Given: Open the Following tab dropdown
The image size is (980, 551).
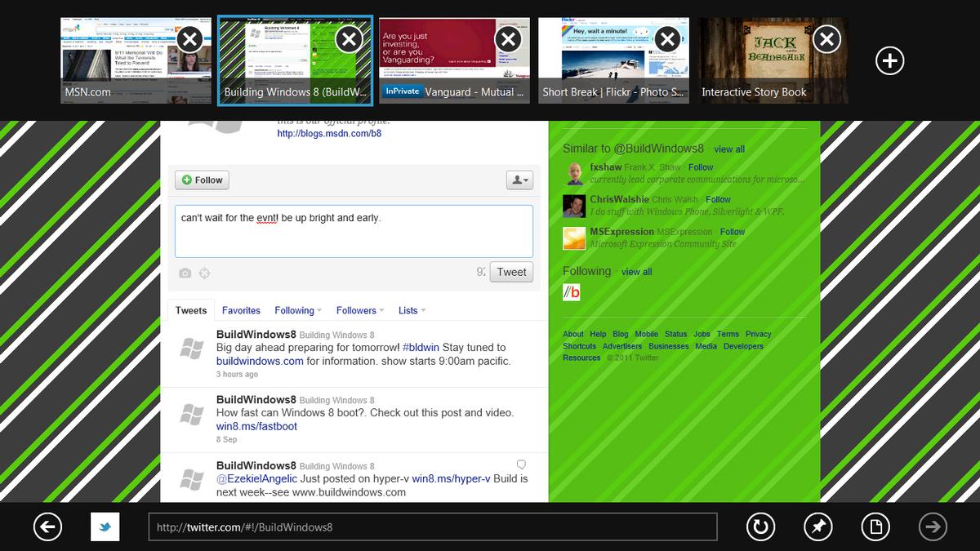Looking at the screenshot, I should click(298, 310).
